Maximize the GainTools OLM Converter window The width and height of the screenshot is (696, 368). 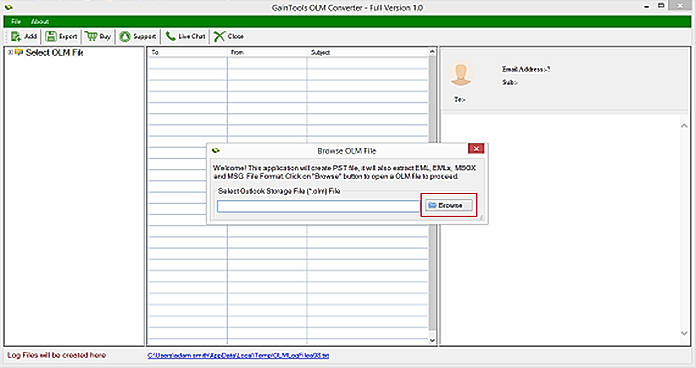[x=661, y=6]
